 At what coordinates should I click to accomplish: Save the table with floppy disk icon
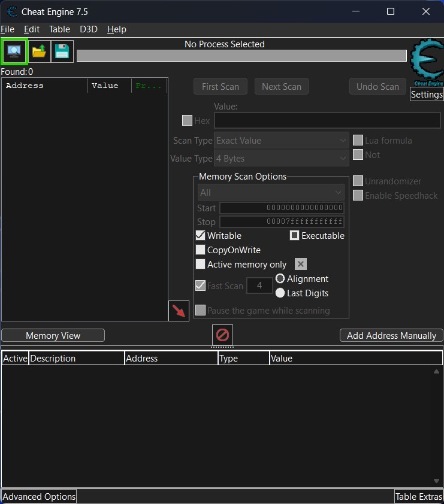tap(62, 51)
